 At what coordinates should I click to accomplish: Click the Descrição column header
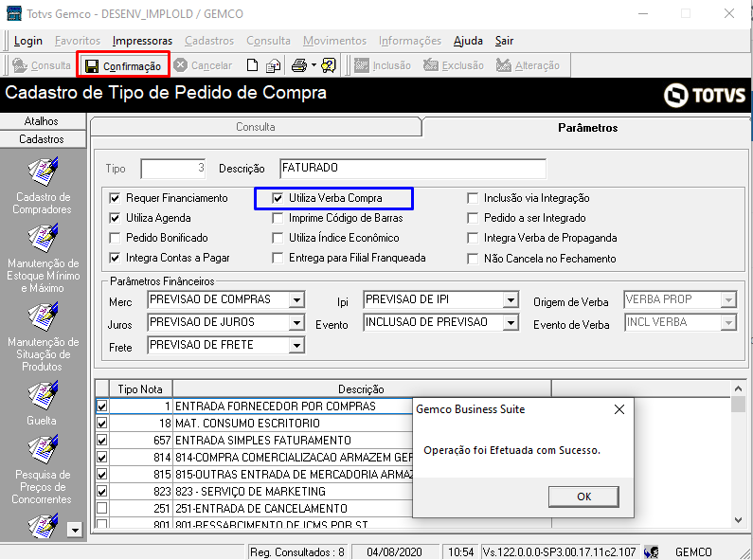pyautogui.click(x=362, y=389)
